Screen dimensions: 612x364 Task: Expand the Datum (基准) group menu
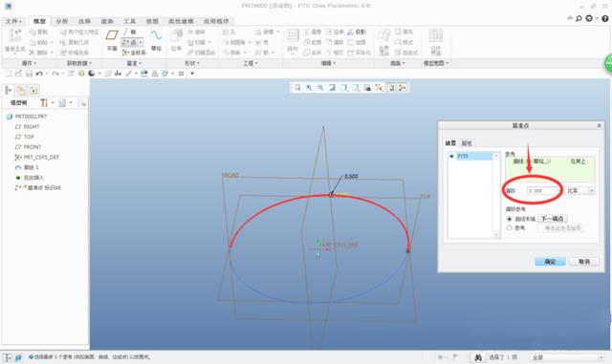[x=134, y=63]
